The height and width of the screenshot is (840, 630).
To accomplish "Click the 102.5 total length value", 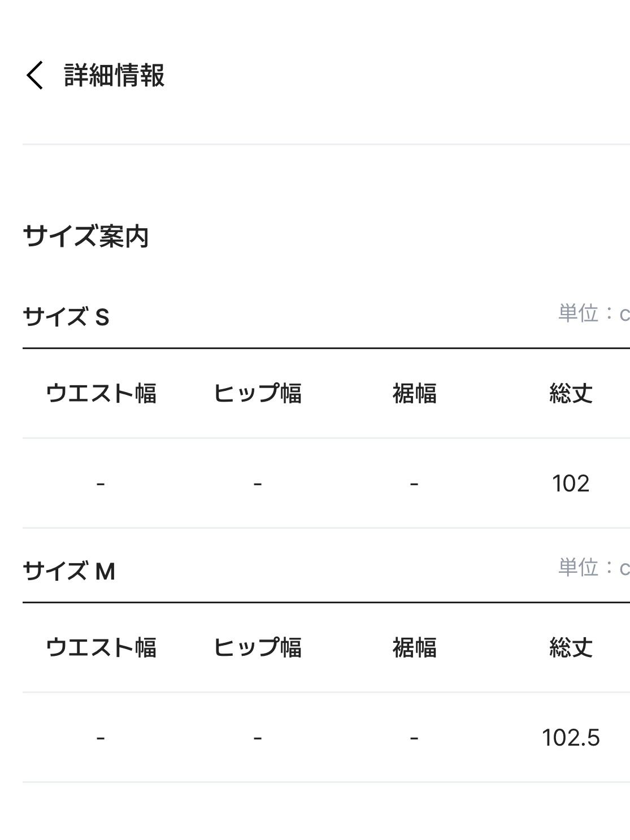I will click(571, 738).
